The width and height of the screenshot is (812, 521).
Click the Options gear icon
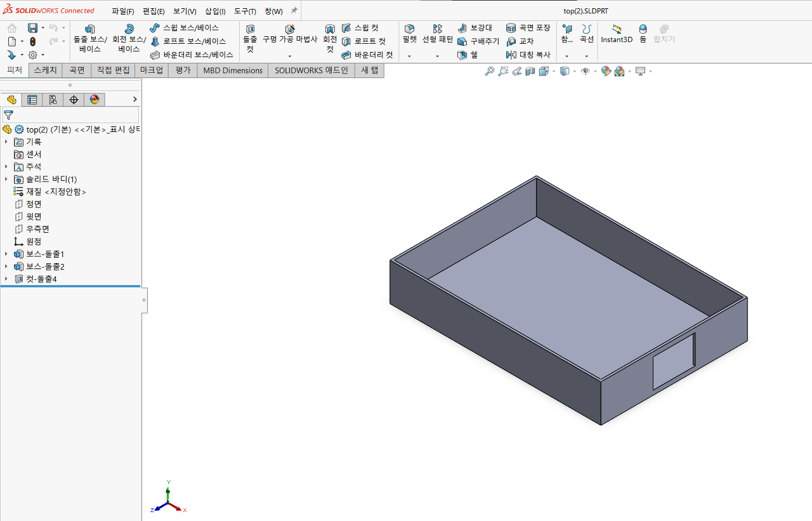pos(32,55)
